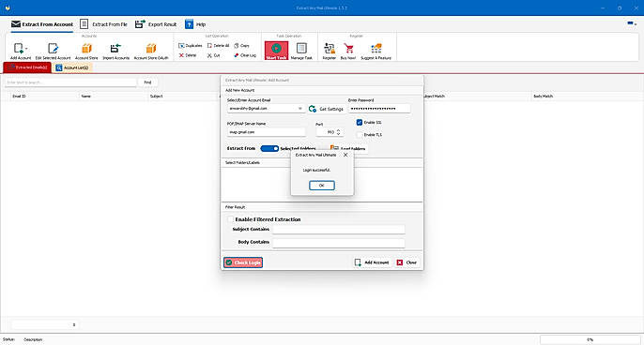The image size is (644, 345).
Task: Click the Find button
Action: 148,82
